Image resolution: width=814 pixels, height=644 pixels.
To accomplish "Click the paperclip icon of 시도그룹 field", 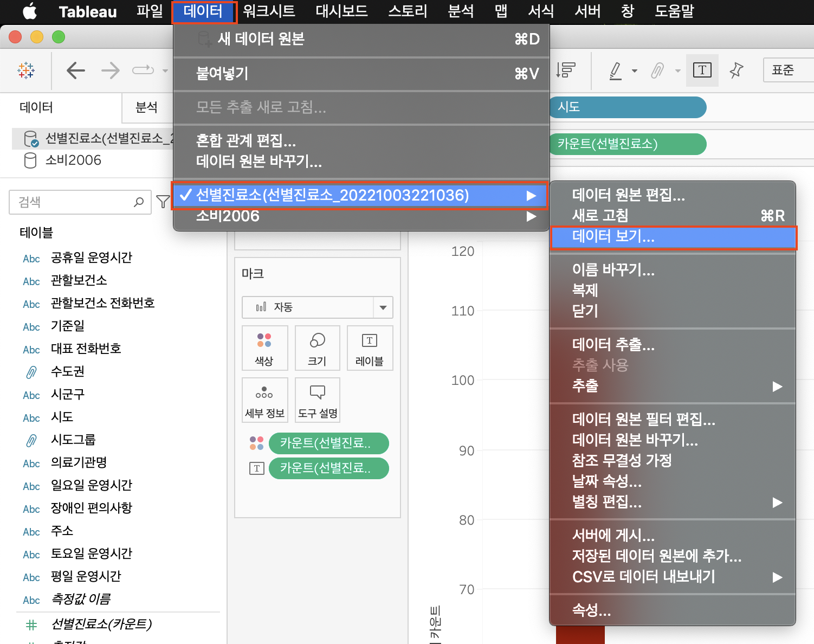I will point(31,440).
